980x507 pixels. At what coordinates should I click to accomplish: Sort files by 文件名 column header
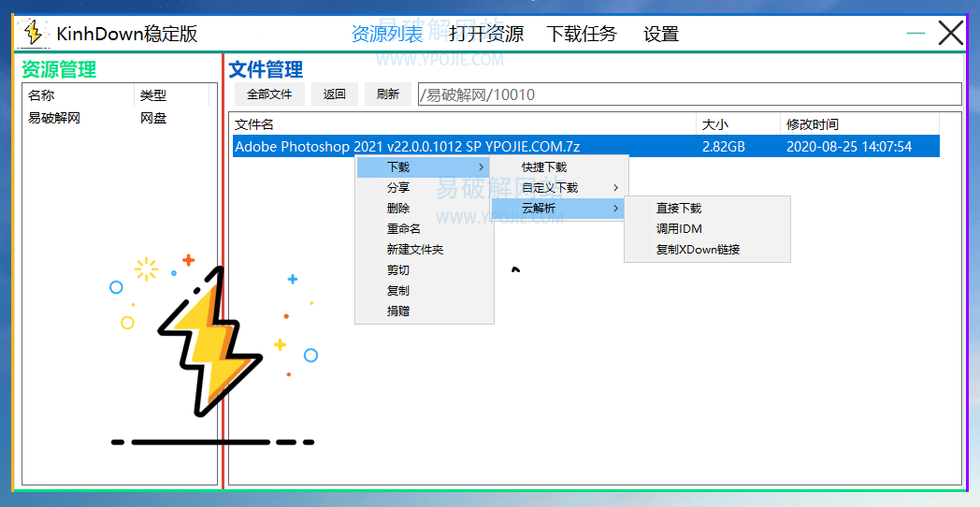click(465, 124)
